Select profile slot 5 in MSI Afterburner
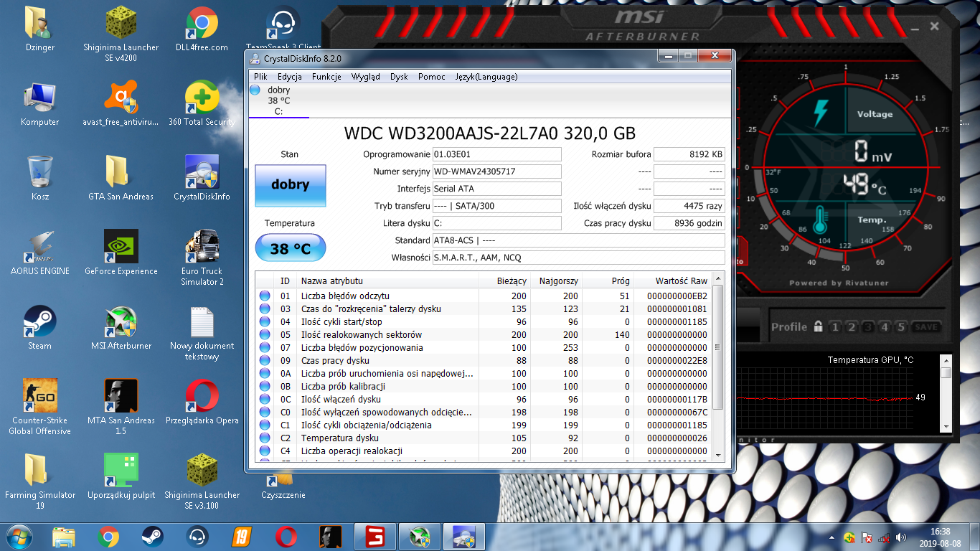 tap(901, 327)
